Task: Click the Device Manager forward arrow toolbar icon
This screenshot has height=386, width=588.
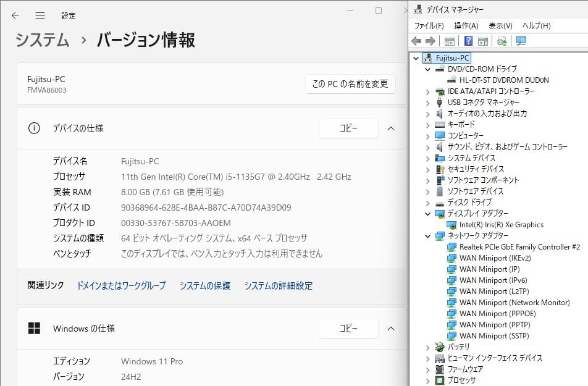Action: coord(430,41)
